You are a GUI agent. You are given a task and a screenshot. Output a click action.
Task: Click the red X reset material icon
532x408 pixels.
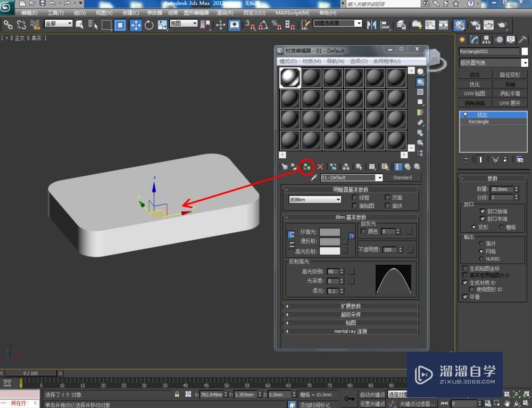click(x=320, y=167)
